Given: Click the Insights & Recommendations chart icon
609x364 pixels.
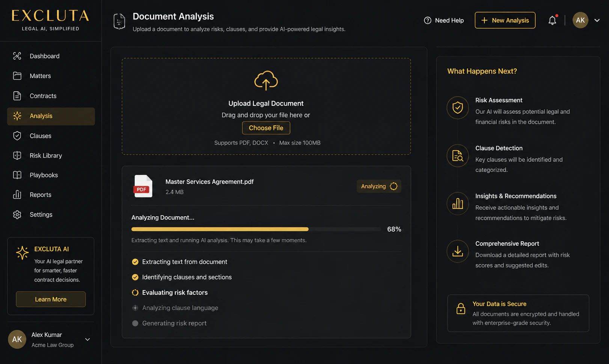Looking at the screenshot, I should (x=458, y=203).
